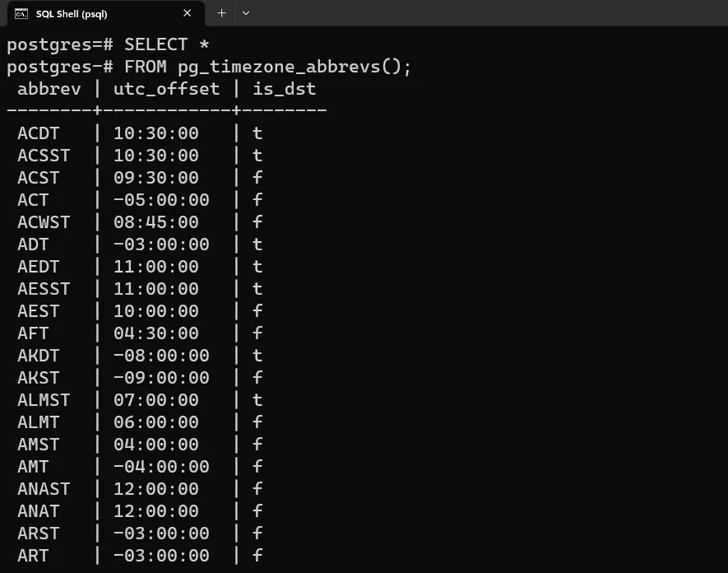
Task: Click the abbrev column header
Action: pyautogui.click(x=49, y=89)
